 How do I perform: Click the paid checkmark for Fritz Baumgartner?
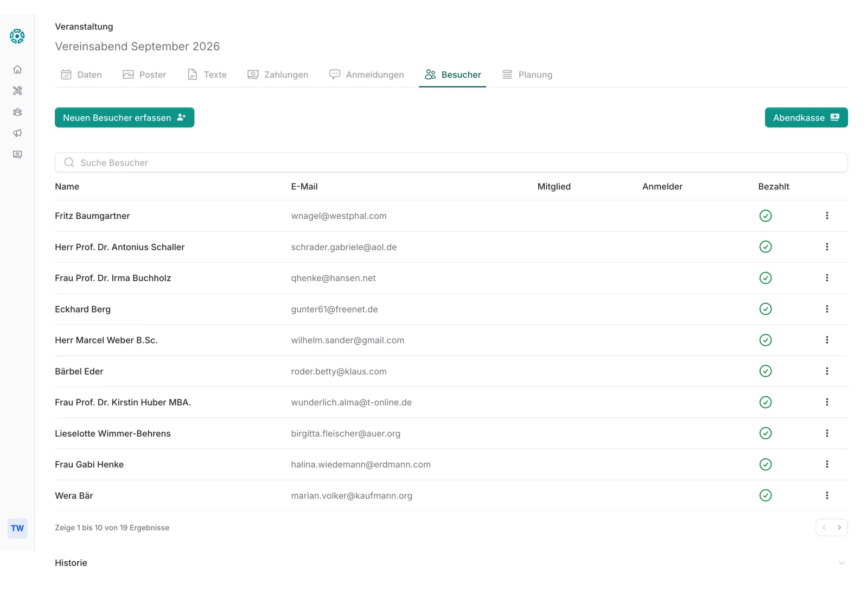765,216
